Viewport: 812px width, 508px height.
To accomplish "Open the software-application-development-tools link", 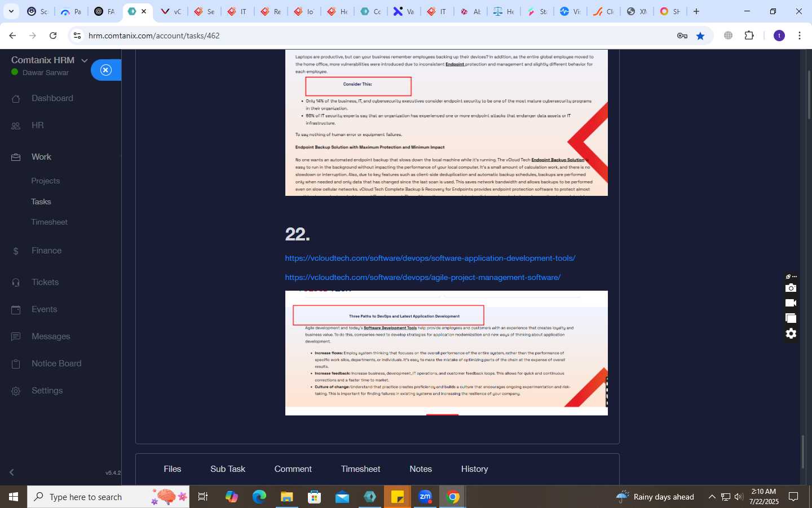I will [x=430, y=258].
